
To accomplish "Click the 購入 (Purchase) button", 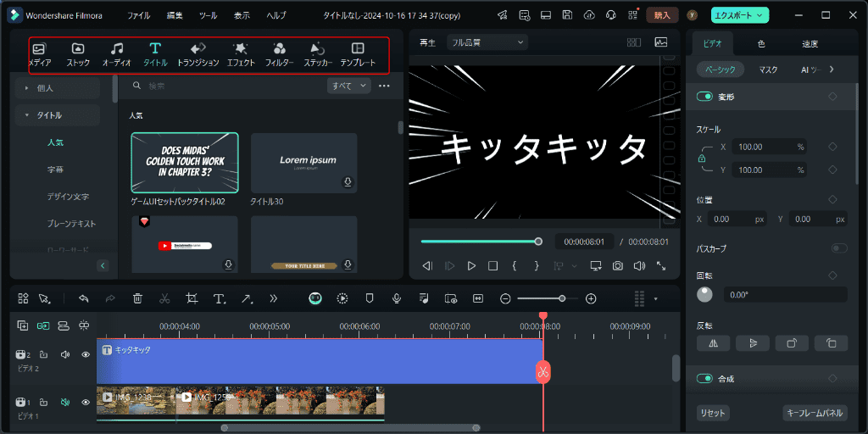I will [x=662, y=15].
